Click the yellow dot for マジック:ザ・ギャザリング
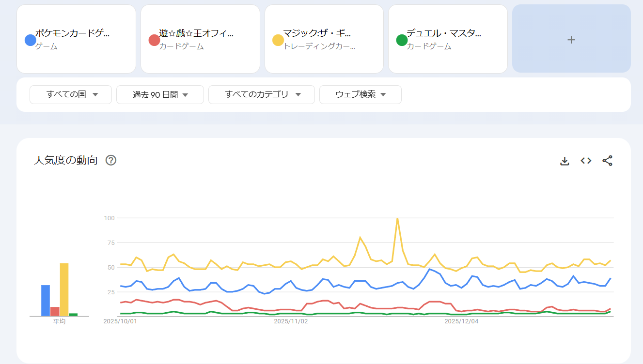The image size is (643, 364). coord(278,40)
